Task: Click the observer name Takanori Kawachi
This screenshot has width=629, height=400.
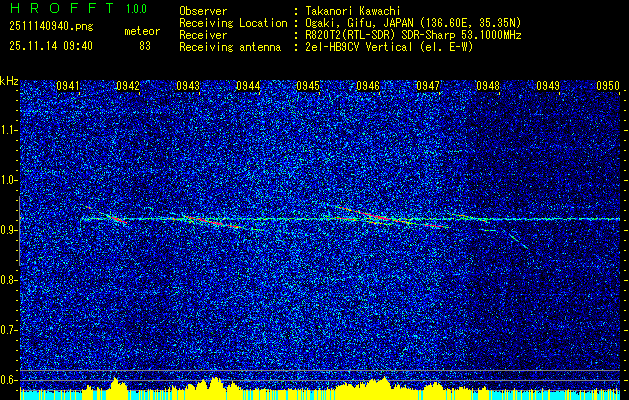Action: (x=353, y=11)
